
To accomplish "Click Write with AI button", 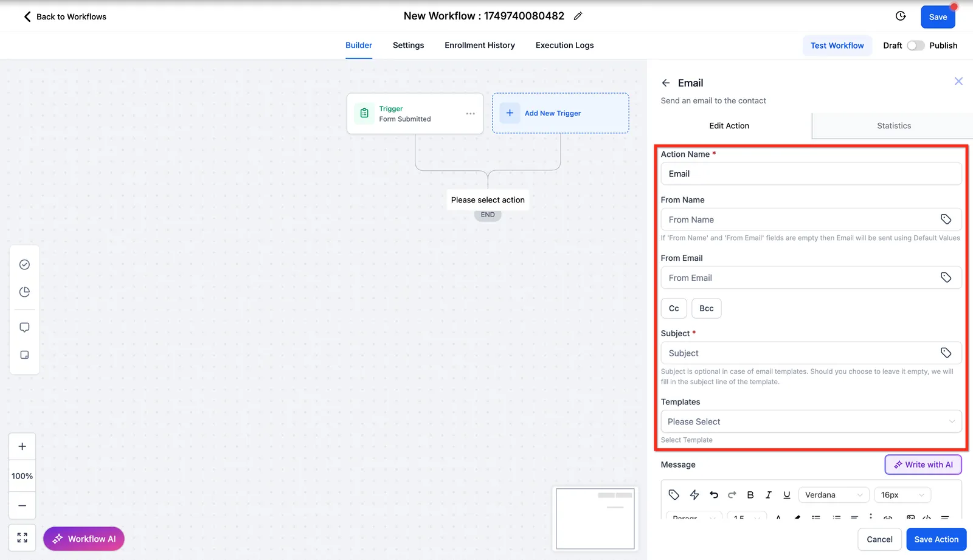I will (x=923, y=465).
